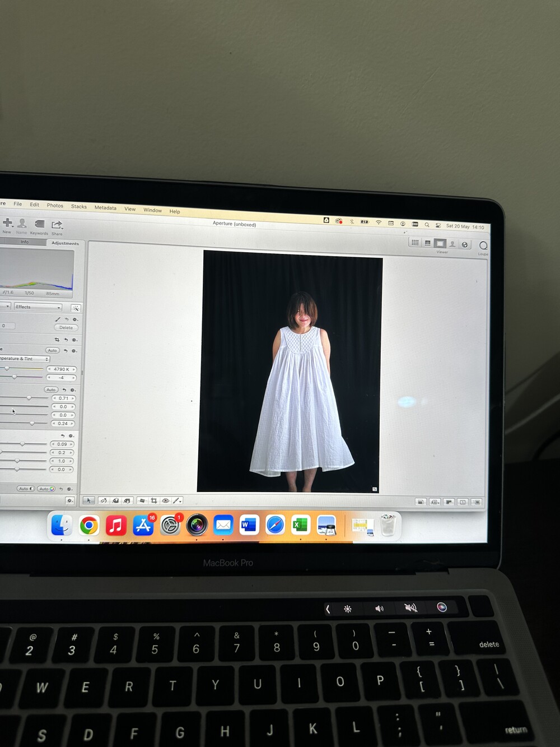Open the Effects dropdown
This screenshot has width=560, height=747.
click(38, 307)
